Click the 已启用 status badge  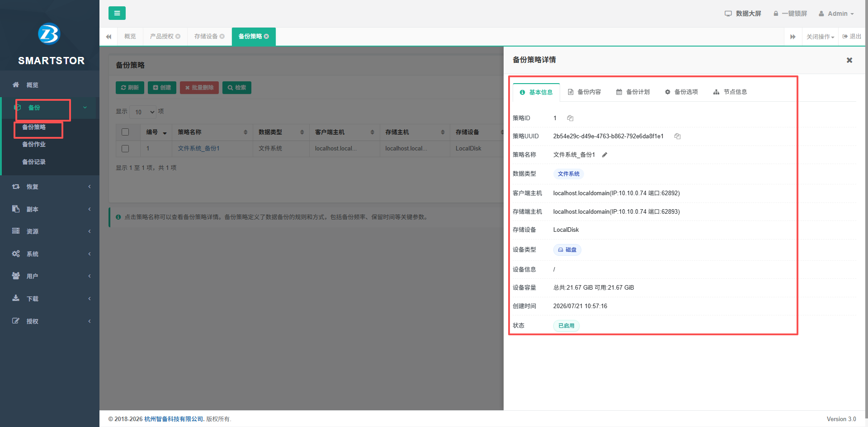click(566, 326)
